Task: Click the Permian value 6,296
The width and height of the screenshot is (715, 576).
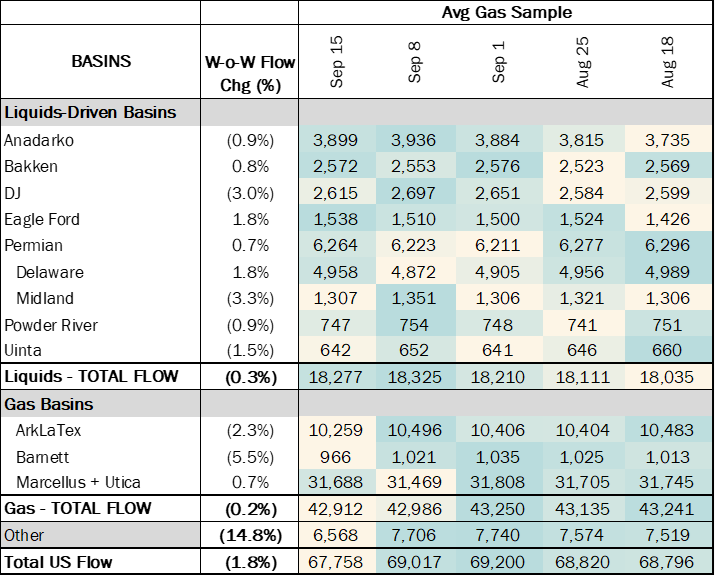Action: [667, 245]
